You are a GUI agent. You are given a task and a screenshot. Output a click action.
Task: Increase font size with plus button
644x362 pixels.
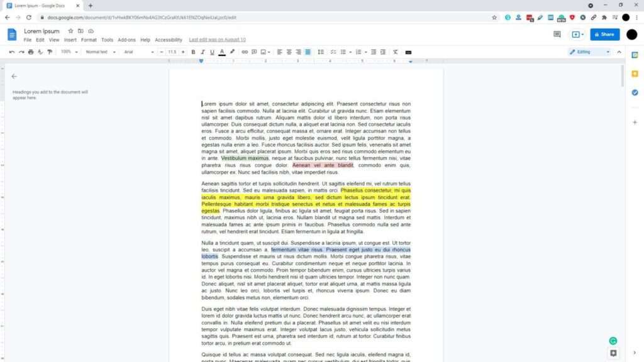[x=183, y=52]
